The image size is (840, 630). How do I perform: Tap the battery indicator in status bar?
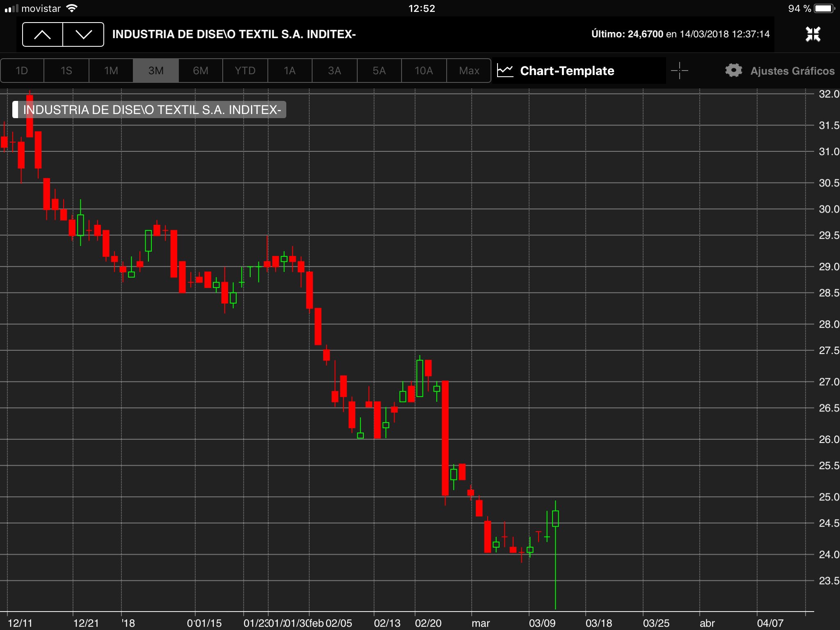tap(824, 9)
